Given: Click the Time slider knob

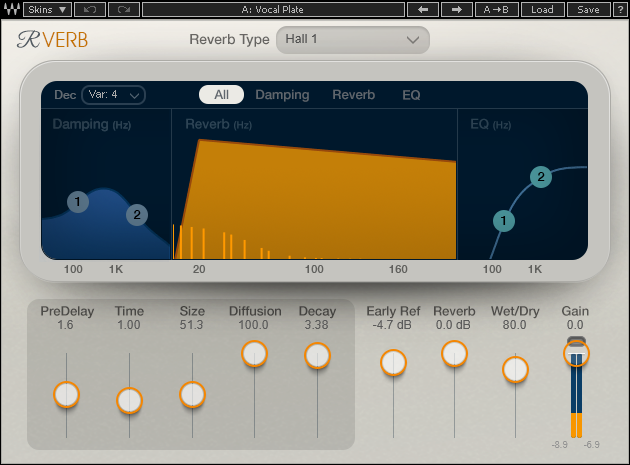Looking at the screenshot, I should click(129, 401).
